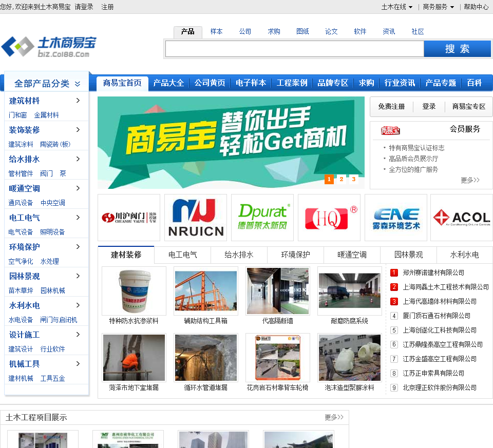Expand the 环境保护 category arrow

coord(78,247)
